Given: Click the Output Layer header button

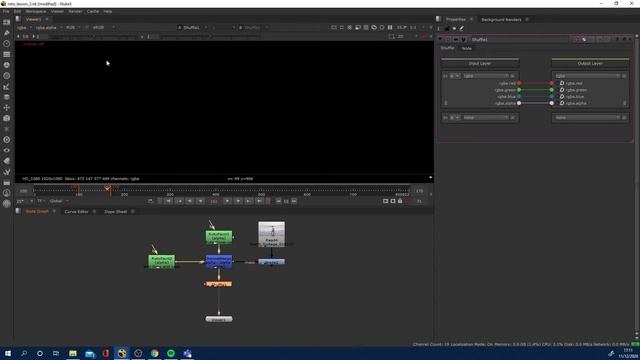Looking at the screenshot, I should pyautogui.click(x=590, y=64).
